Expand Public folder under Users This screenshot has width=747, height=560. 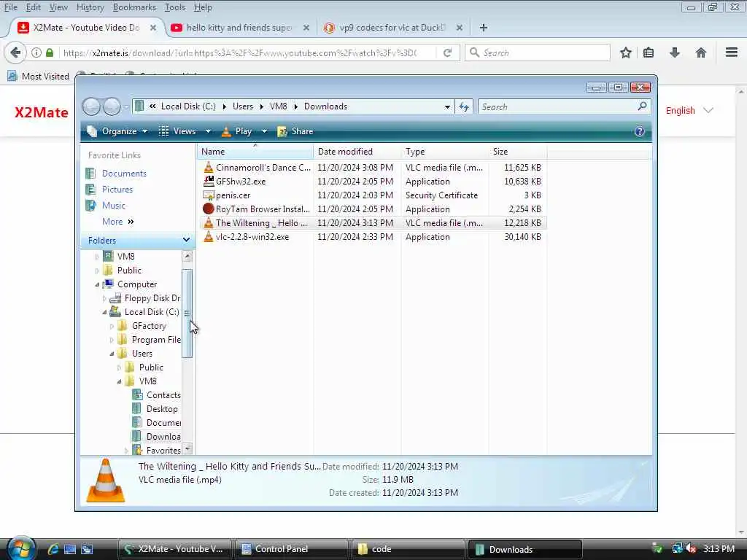(119, 367)
